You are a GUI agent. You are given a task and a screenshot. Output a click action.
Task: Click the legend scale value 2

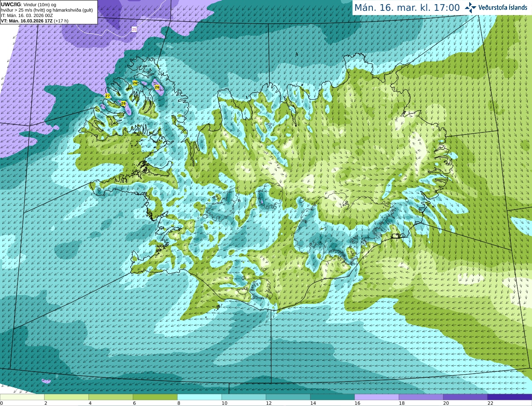[46, 403]
